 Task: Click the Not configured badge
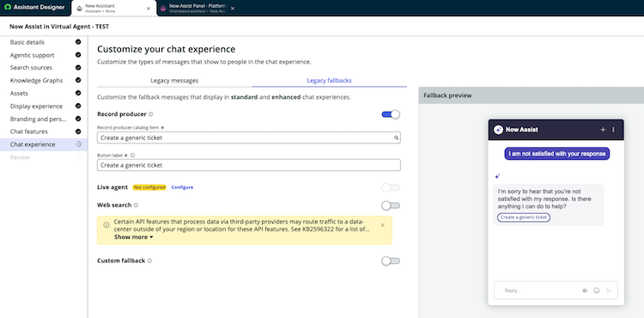coord(149,187)
